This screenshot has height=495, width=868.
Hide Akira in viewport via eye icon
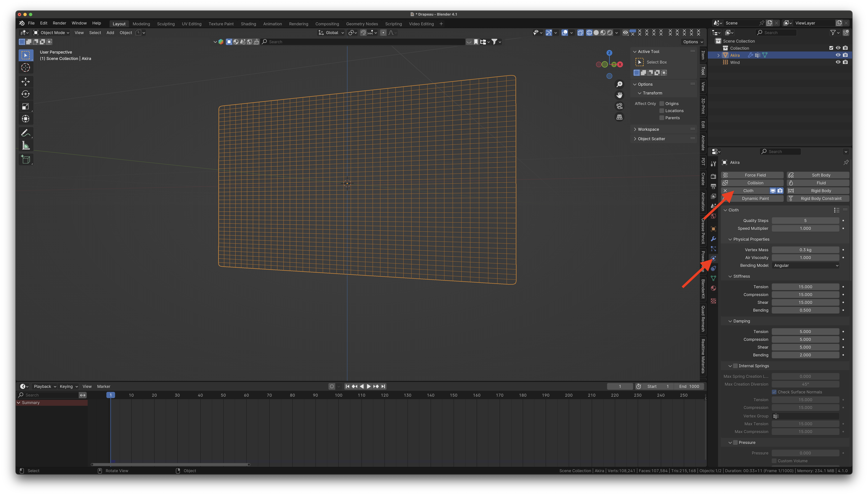(838, 55)
